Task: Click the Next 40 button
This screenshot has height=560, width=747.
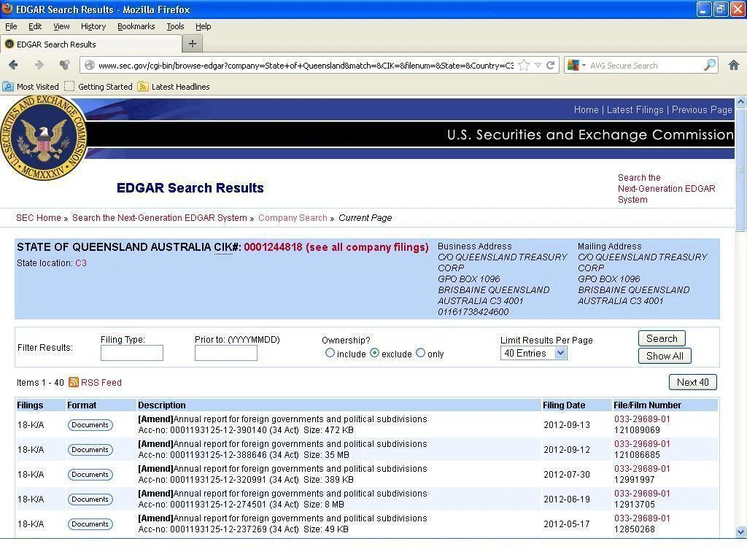Action: (x=693, y=382)
